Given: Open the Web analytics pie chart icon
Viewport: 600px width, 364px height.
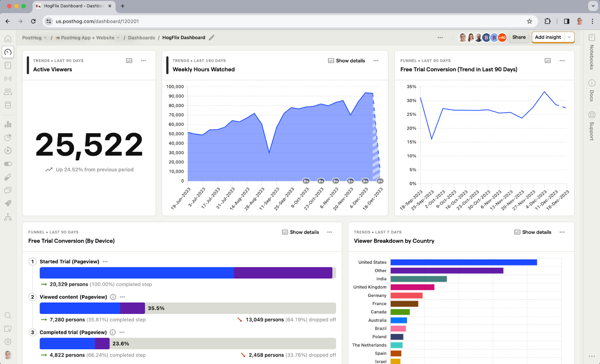Looking at the screenshot, I should (x=8, y=137).
